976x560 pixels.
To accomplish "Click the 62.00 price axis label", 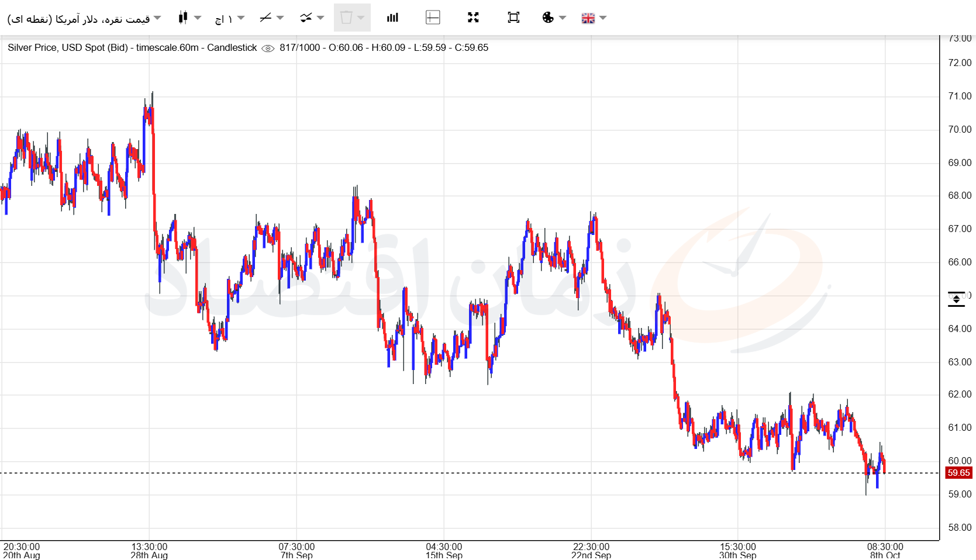I will pos(960,394).
